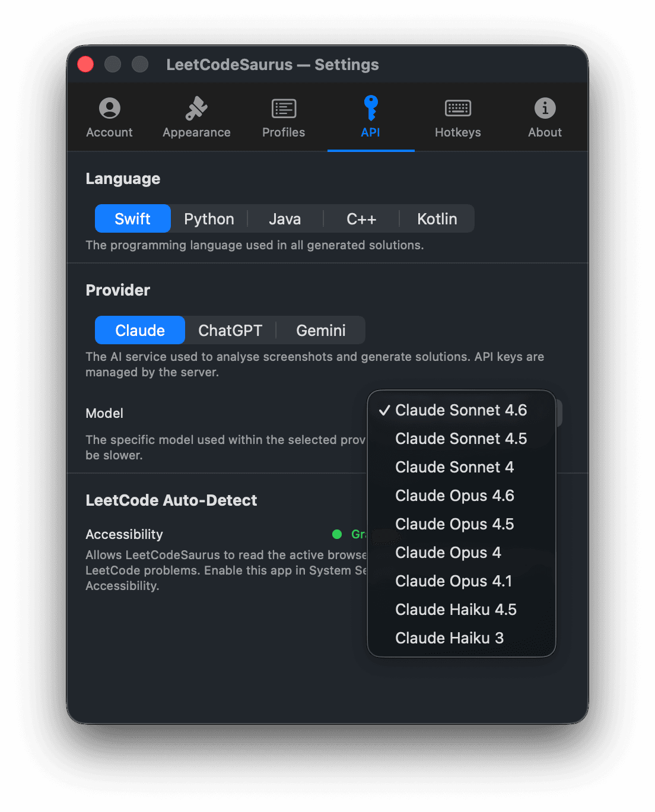
Task: Switch to the About tab label
Action: coord(545,132)
